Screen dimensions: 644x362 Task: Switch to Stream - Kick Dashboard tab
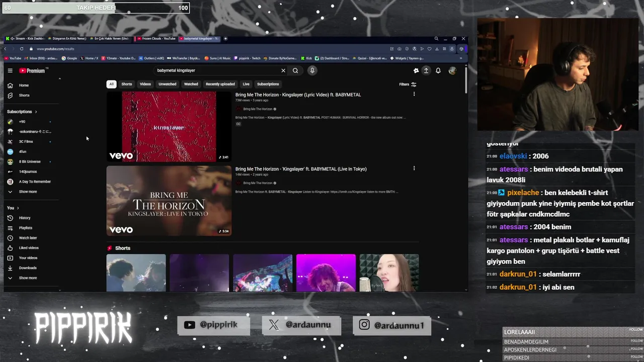click(26, 39)
